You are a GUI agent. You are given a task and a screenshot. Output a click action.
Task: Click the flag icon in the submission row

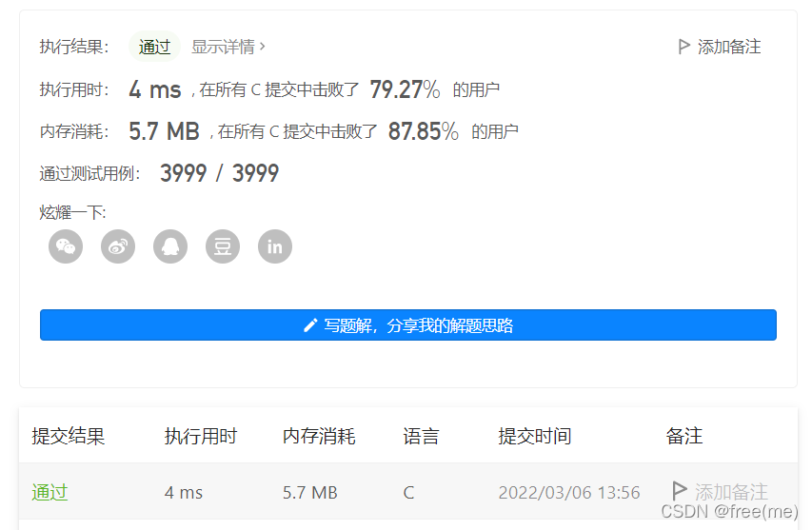pyautogui.click(x=679, y=490)
